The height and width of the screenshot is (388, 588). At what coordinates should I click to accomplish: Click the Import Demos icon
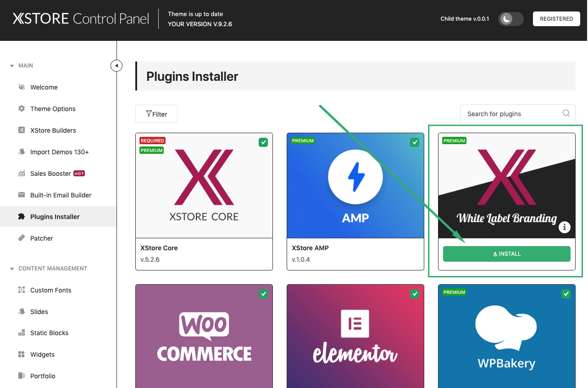[22, 152]
